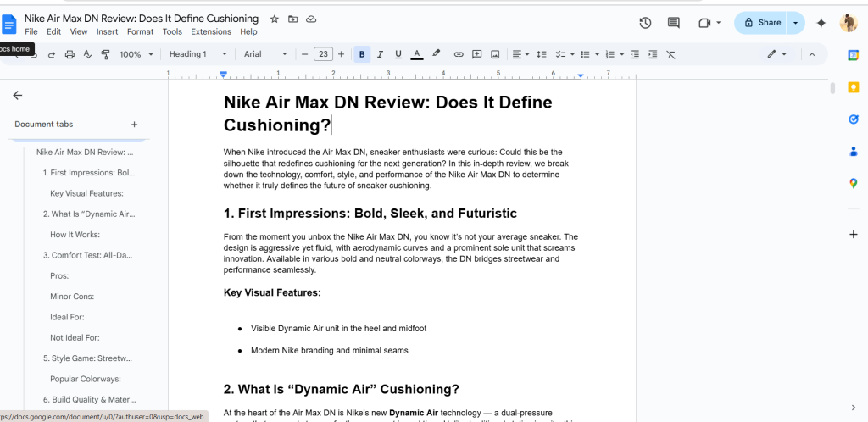Viewport: 868px width, 422px height.
Task: Open the Heading 1 style dropdown
Action: pos(198,54)
